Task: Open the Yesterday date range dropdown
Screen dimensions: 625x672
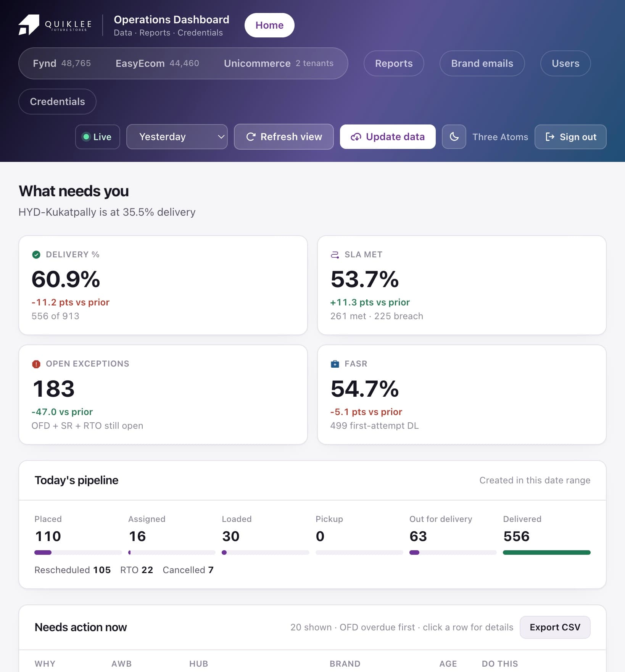Action: coord(177,137)
